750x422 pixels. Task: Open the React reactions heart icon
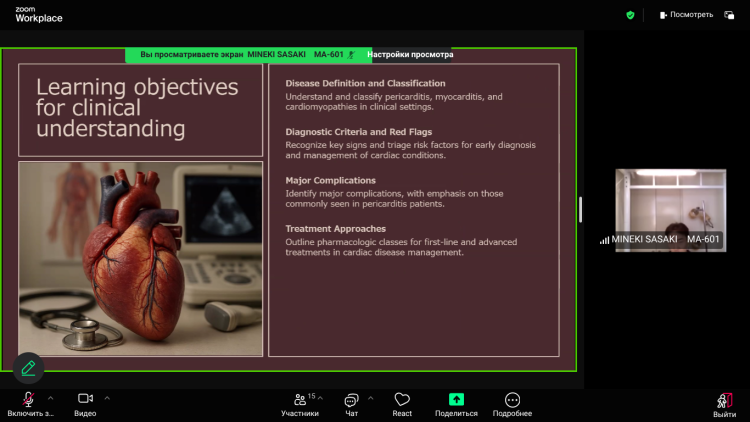(402, 399)
